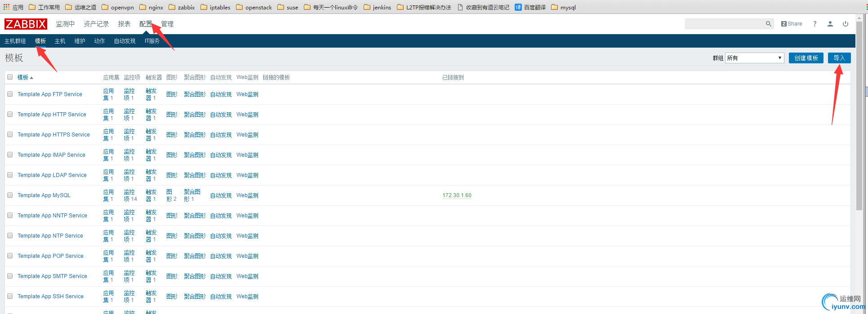Open the 应用 apps bookmark icon
This screenshot has width=868, height=314.
[13, 7]
